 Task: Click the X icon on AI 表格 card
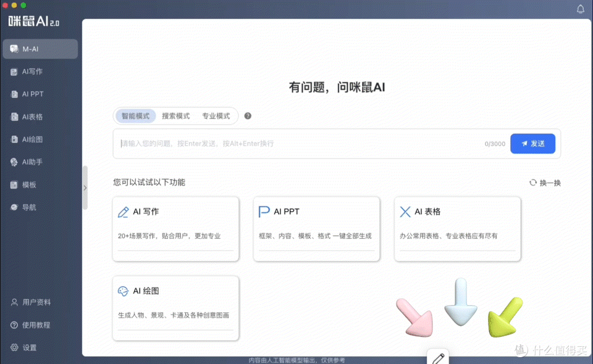405,212
